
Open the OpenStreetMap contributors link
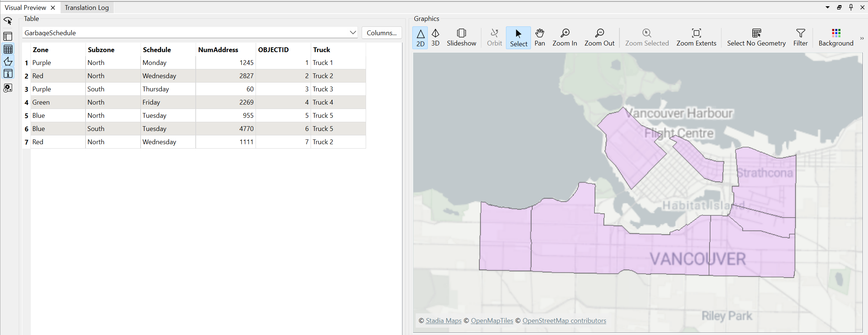(x=564, y=321)
